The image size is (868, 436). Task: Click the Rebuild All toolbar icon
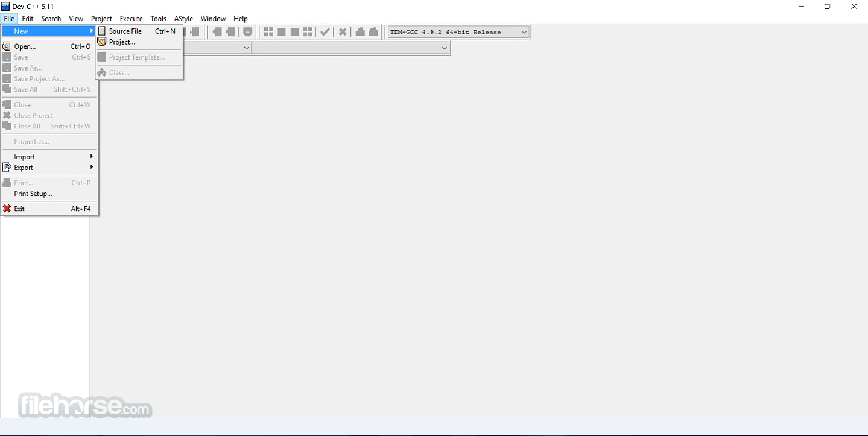tap(308, 32)
